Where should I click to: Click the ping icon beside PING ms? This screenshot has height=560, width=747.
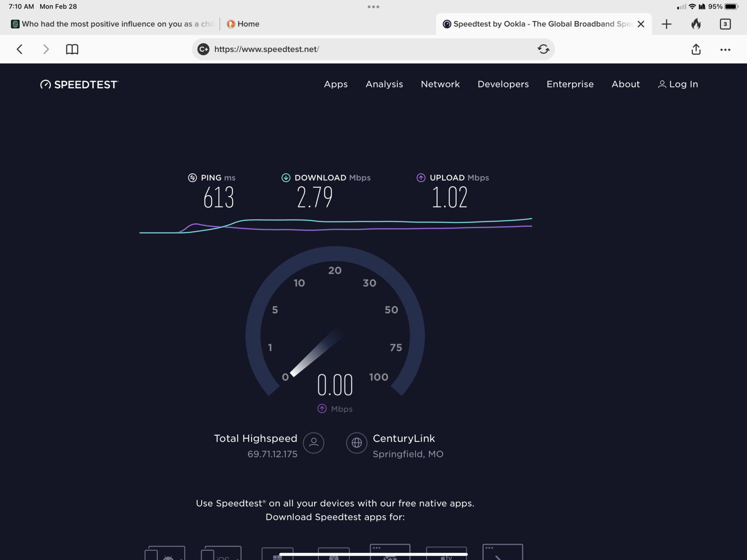(192, 177)
